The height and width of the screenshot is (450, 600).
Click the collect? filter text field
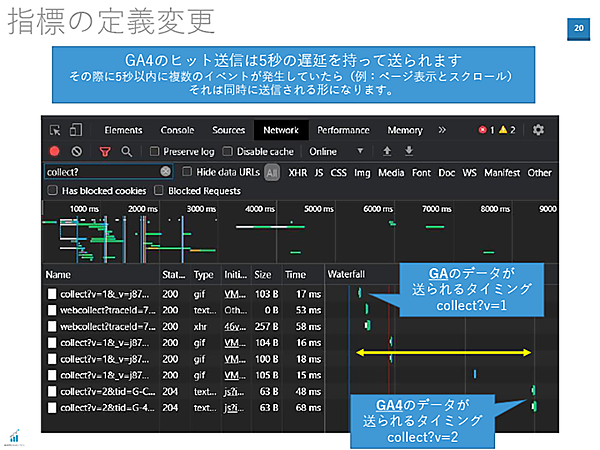point(100,172)
